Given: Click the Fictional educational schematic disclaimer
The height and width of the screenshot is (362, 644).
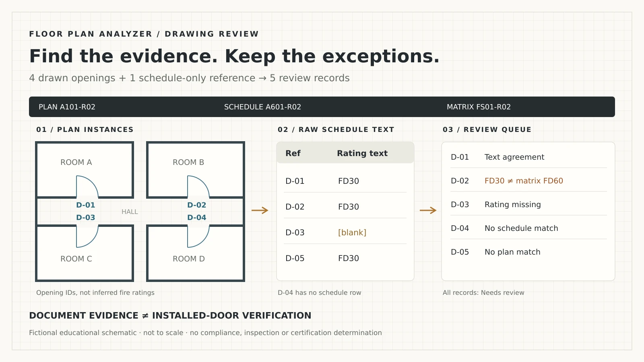Looking at the screenshot, I should coord(205,333).
